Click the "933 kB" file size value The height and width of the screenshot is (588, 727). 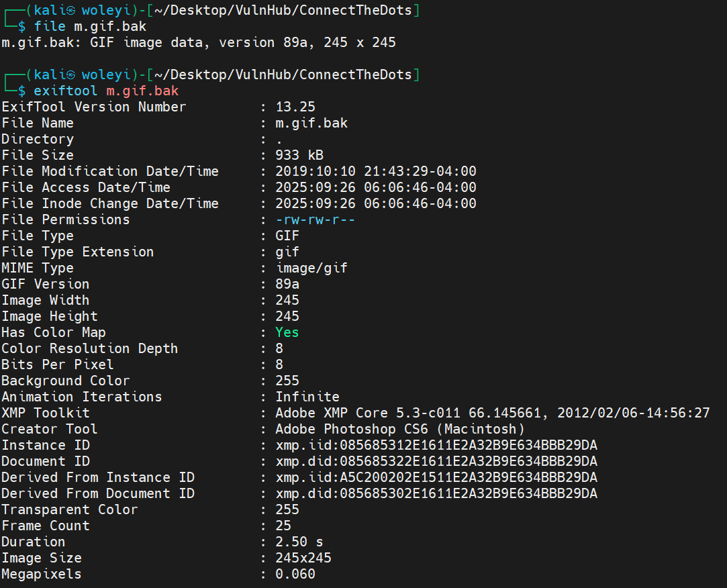tap(299, 155)
